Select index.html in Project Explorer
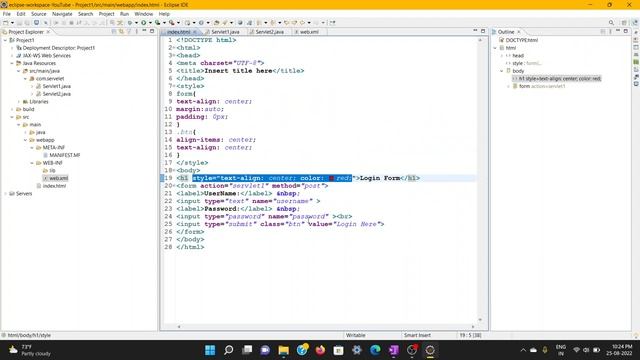This screenshot has height=360, width=640. [54, 186]
